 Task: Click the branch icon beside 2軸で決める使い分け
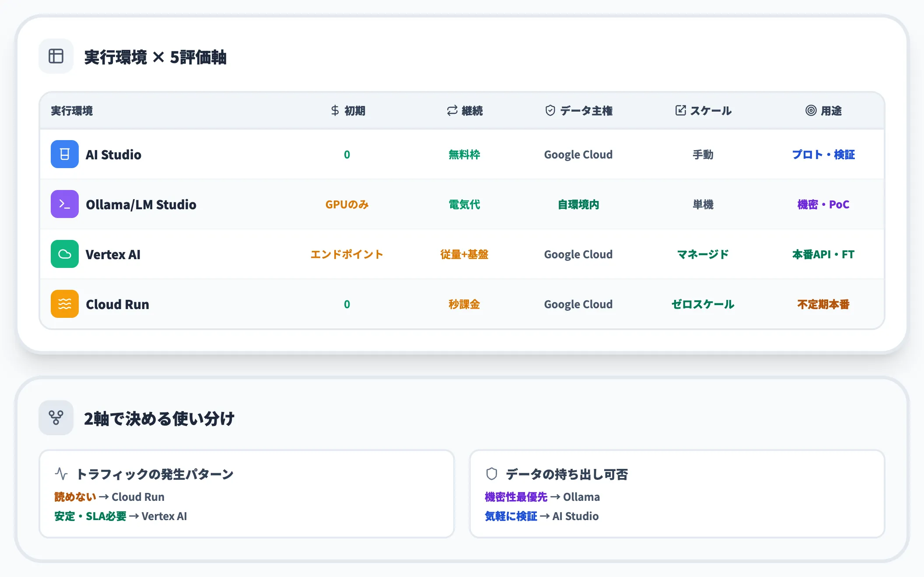click(56, 418)
